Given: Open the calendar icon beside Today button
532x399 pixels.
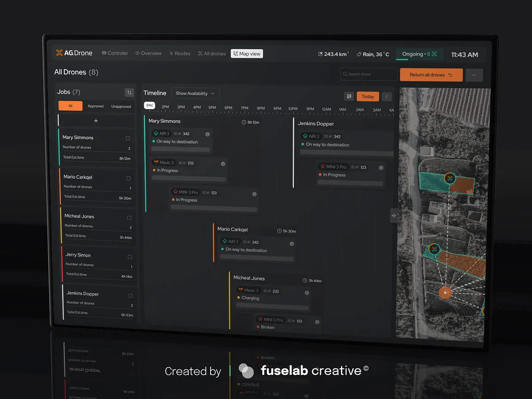Looking at the screenshot, I should [350, 96].
